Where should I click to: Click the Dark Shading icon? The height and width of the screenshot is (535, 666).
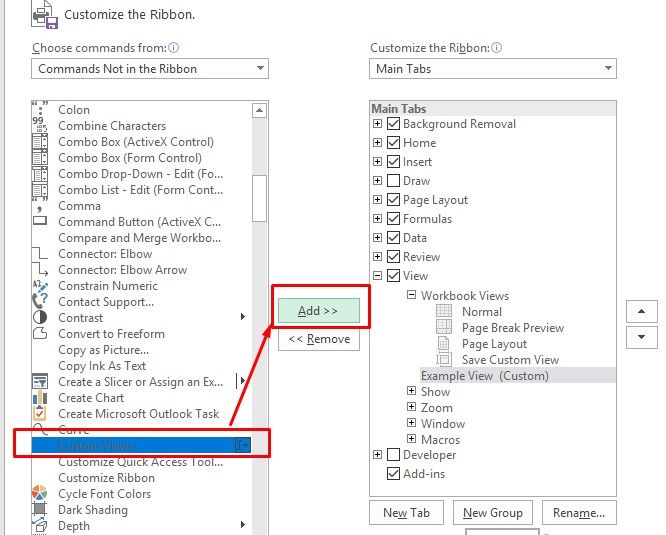[x=40, y=509]
